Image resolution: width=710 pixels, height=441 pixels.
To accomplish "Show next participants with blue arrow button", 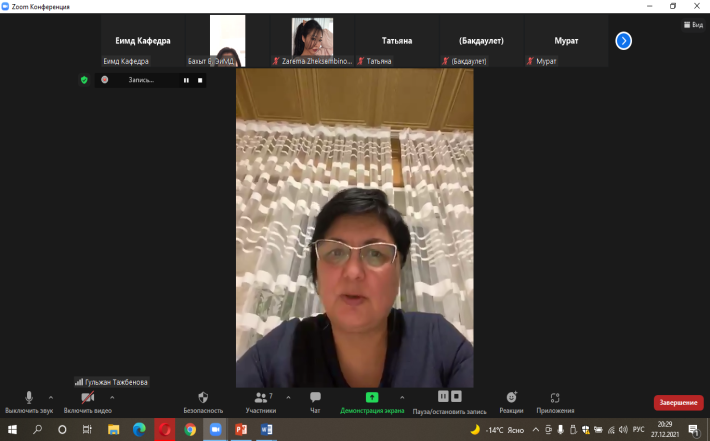I will (623, 41).
